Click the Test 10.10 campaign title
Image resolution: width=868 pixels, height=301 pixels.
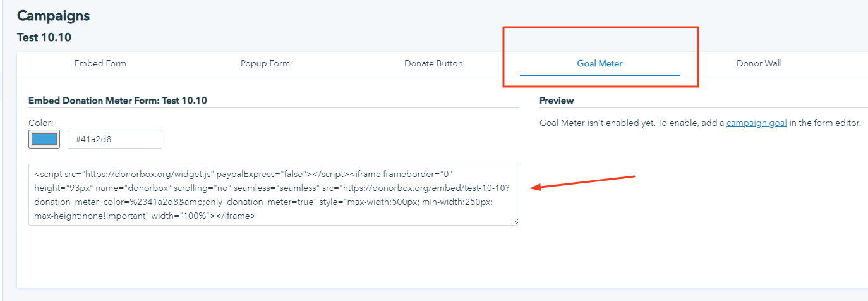point(44,37)
